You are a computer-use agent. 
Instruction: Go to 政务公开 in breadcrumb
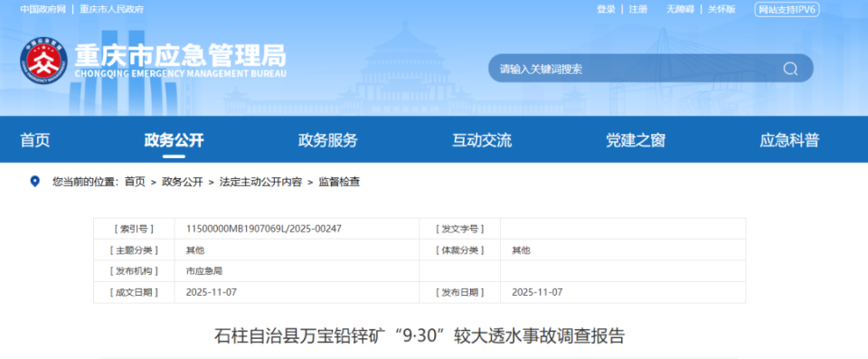182,182
